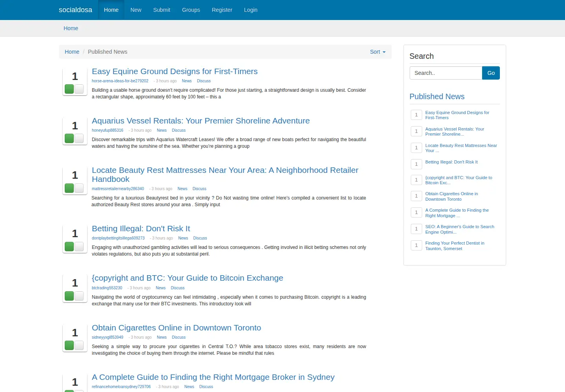Click Home in the breadcrumb trail
565x392 pixels.
tap(72, 52)
